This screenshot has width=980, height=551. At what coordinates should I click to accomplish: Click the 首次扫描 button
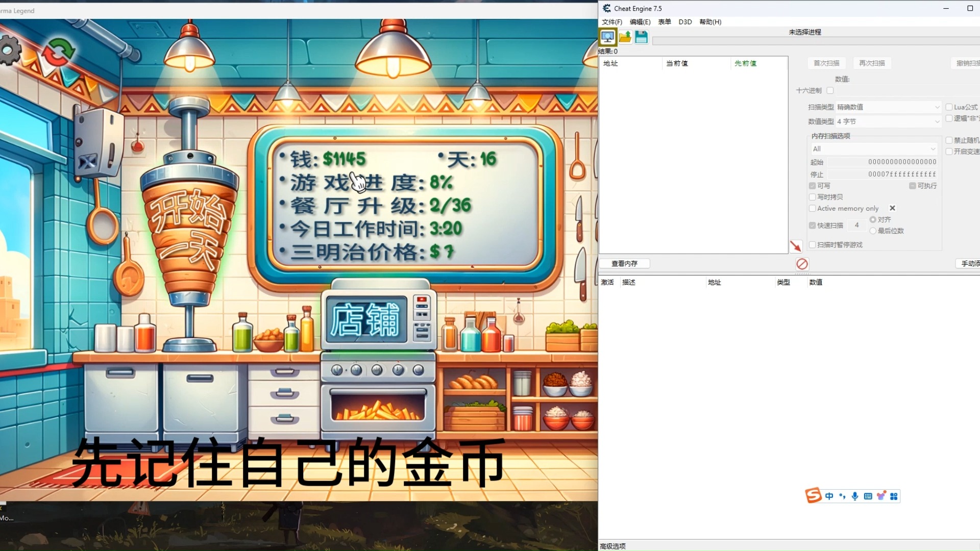point(826,63)
